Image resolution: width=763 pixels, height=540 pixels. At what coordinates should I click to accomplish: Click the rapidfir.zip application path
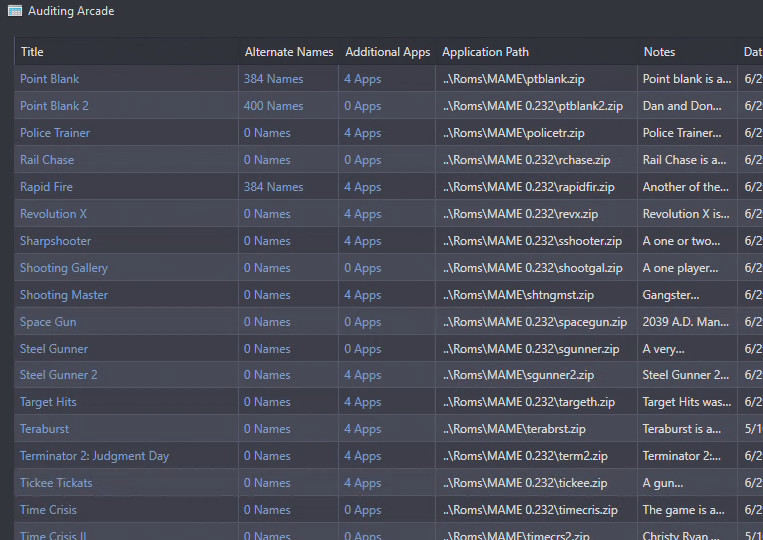pyautogui.click(x=528, y=187)
